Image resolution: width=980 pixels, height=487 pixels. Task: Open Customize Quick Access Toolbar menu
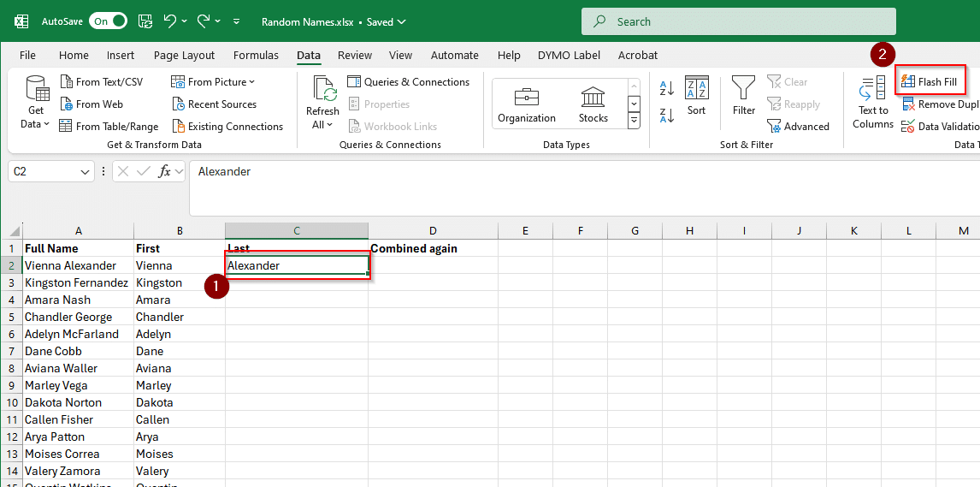[236, 21]
